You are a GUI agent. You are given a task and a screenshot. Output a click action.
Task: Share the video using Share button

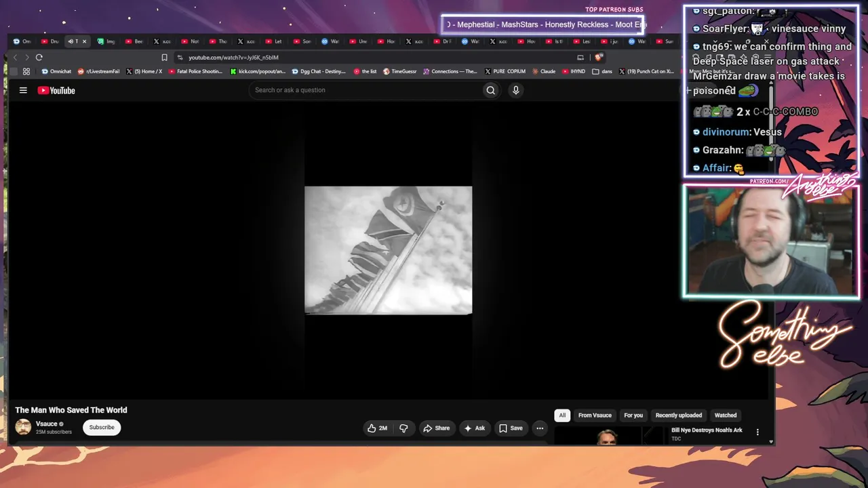436,428
